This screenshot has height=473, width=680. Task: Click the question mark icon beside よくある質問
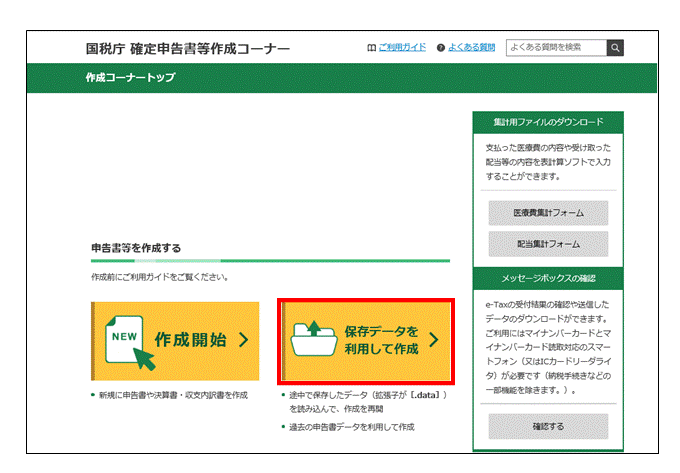pos(441,47)
